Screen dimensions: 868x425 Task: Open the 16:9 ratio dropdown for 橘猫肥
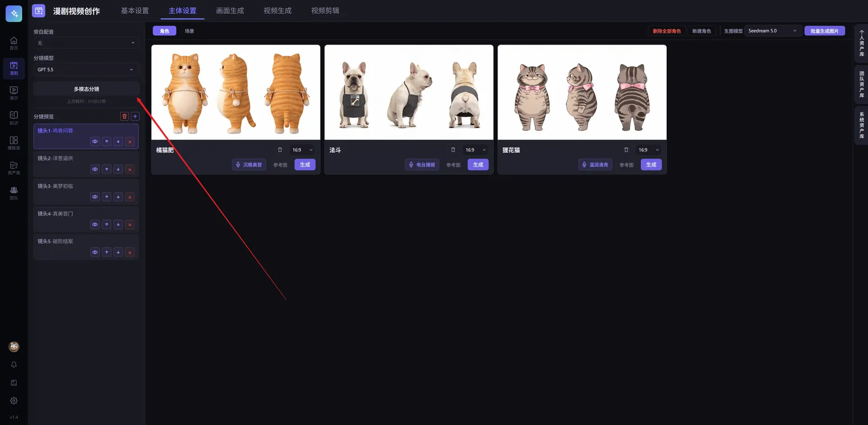coord(302,150)
